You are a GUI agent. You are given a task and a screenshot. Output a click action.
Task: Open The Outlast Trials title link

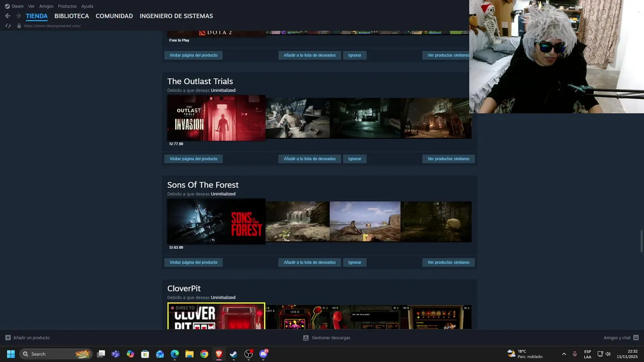pos(200,81)
